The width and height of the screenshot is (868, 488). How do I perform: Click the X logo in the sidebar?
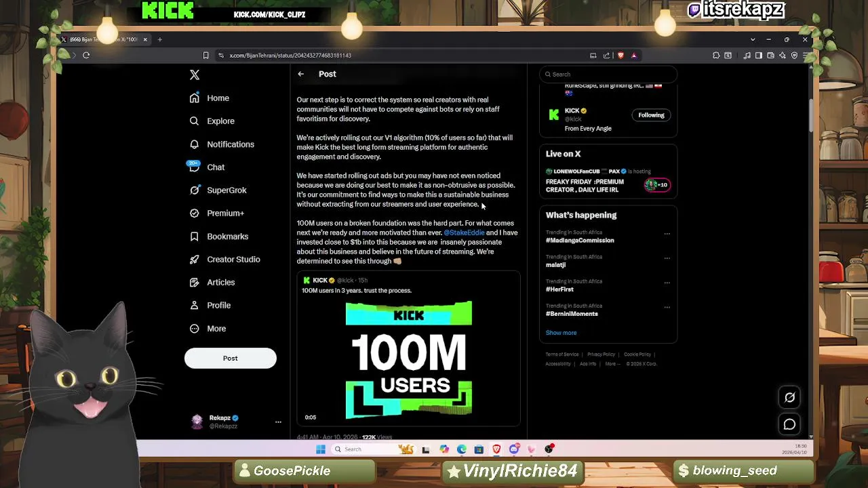[195, 75]
